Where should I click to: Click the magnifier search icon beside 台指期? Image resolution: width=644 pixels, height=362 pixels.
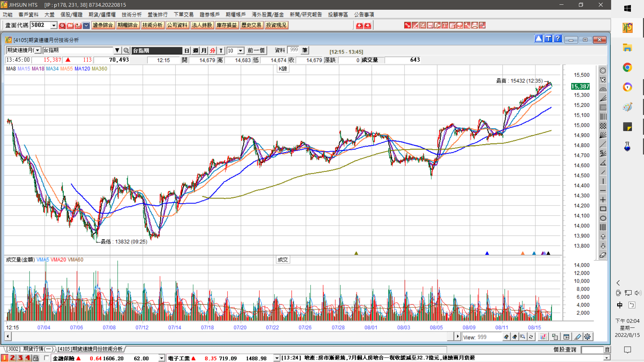(x=126, y=51)
